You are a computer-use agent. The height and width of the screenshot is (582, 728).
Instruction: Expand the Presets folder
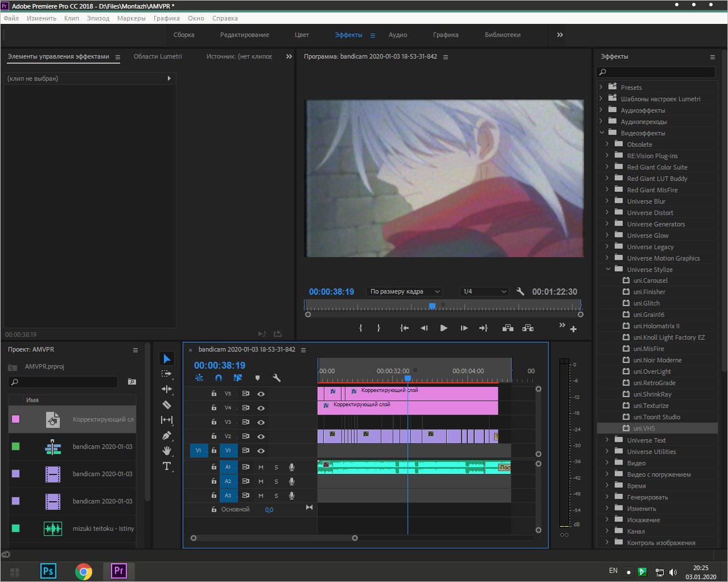(x=601, y=87)
